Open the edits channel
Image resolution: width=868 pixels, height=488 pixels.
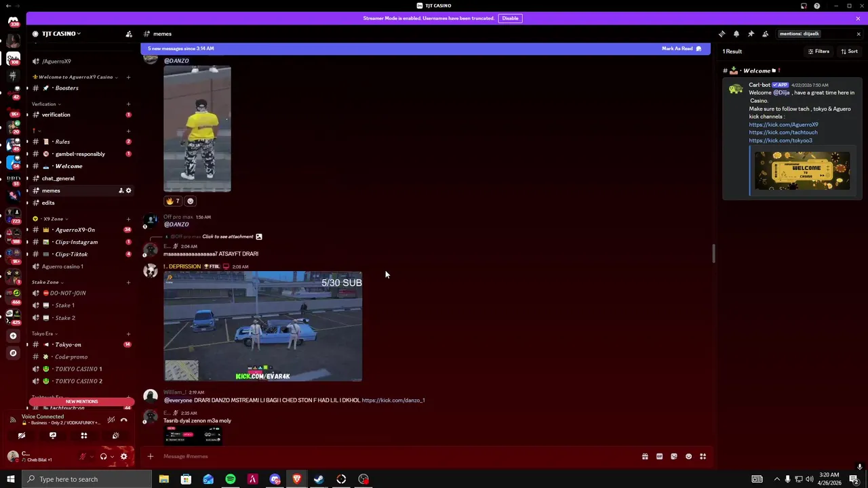(81, 203)
